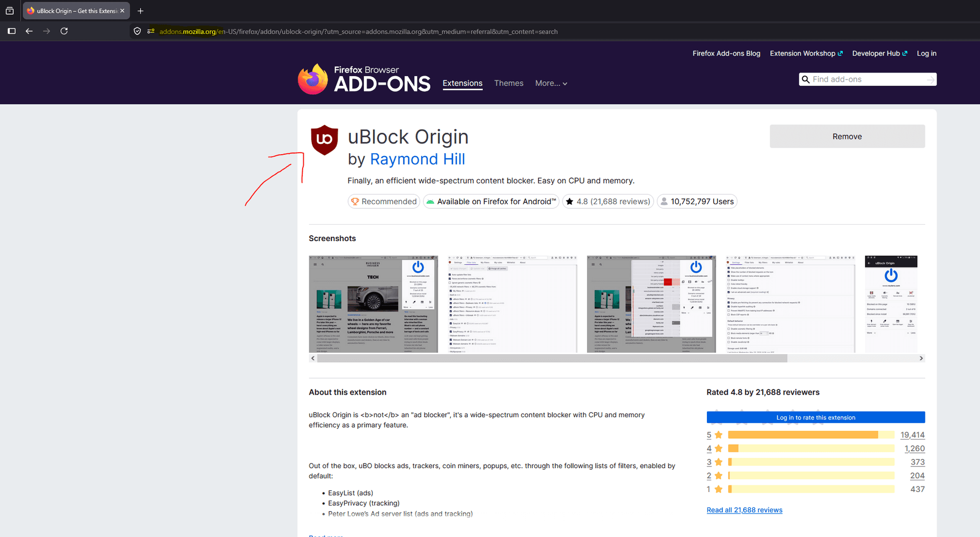Click the 4 star rating bar
The image size is (980, 537).
click(811, 448)
